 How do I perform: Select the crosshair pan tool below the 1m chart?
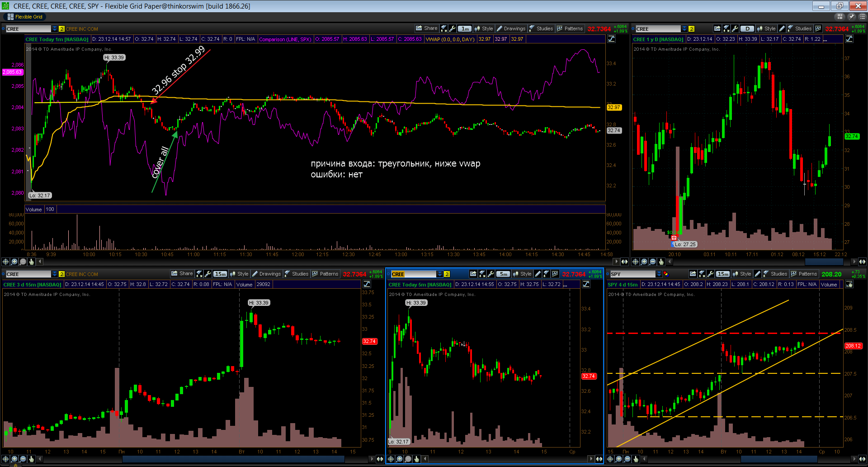click(x=6, y=262)
